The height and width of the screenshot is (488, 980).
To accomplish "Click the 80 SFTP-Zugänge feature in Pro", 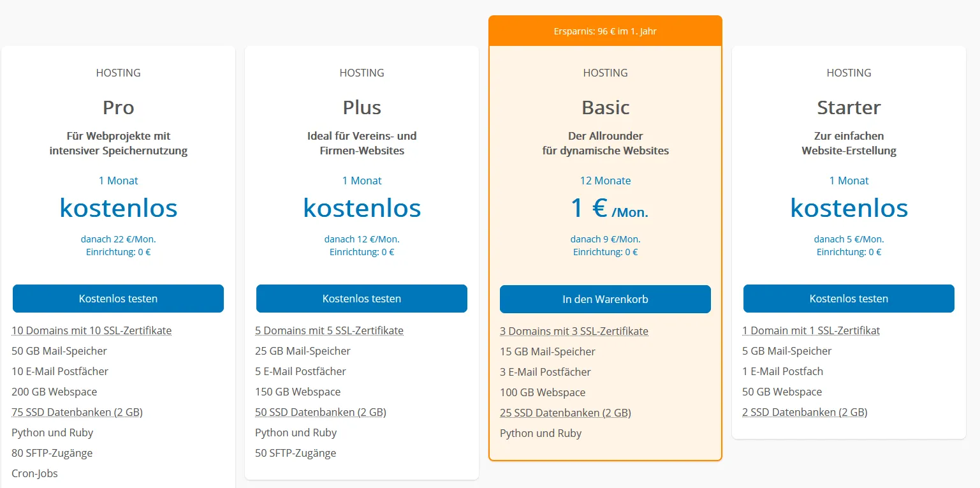I will pos(52,453).
